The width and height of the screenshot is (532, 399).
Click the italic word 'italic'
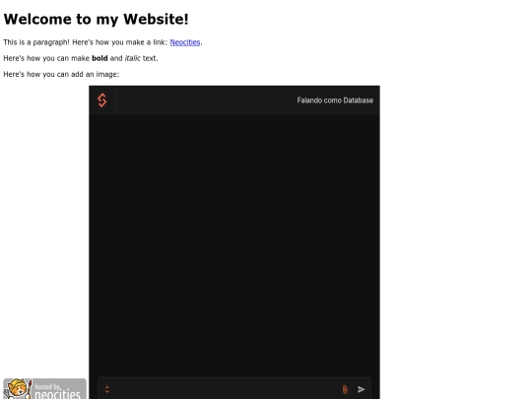click(132, 58)
